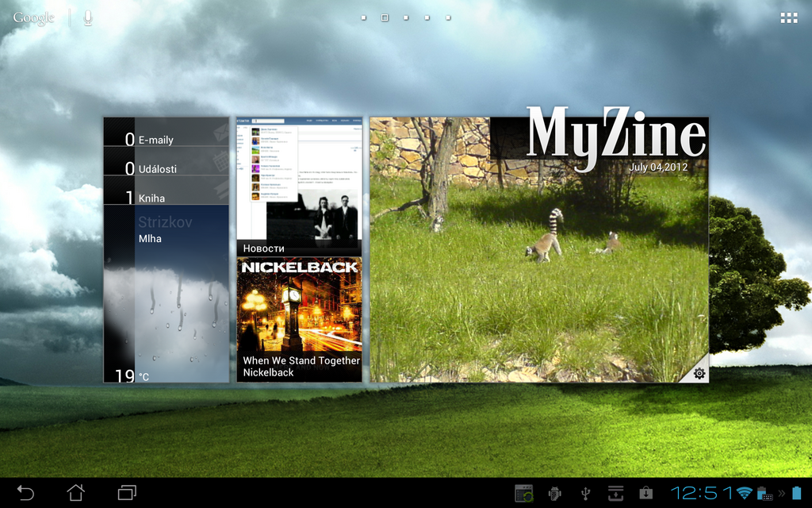The width and height of the screenshot is (812, 508).
Task: Select the center home screen page indicator
Action: (405, 17)
